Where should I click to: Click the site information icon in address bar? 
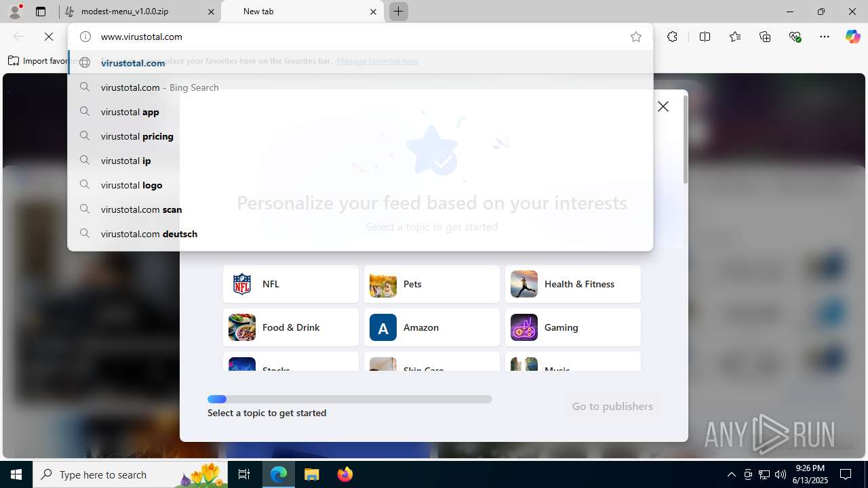(85, 37)
